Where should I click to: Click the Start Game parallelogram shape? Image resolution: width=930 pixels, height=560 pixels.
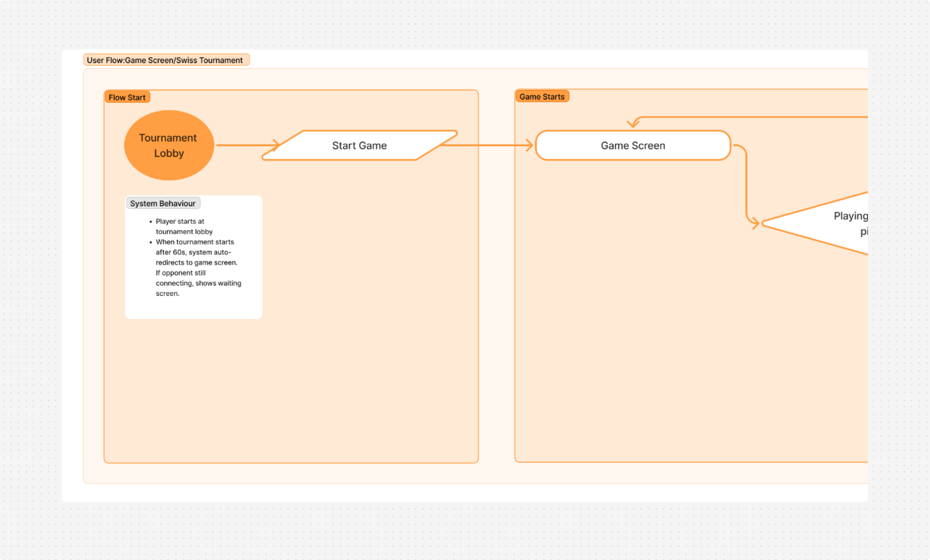pos(359,145)
